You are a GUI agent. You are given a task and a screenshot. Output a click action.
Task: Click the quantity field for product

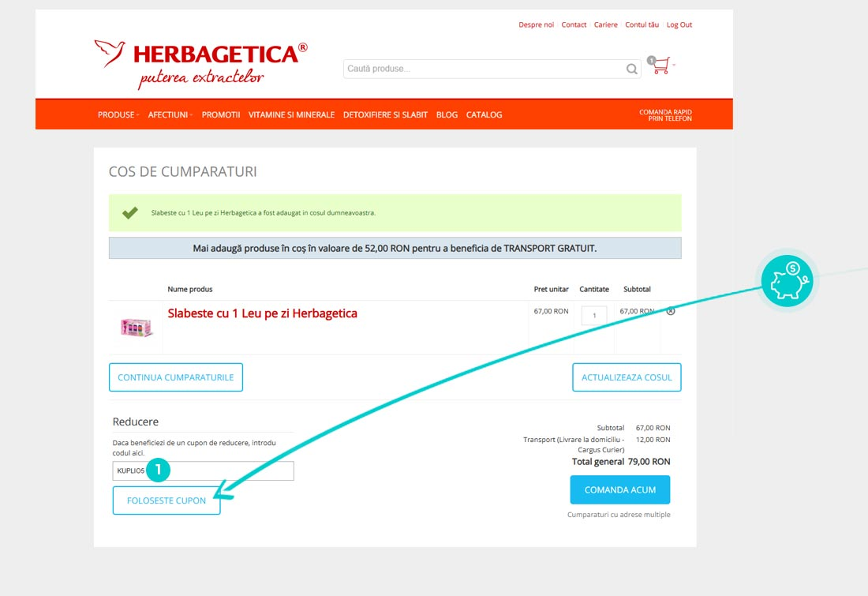coord(594,315)
